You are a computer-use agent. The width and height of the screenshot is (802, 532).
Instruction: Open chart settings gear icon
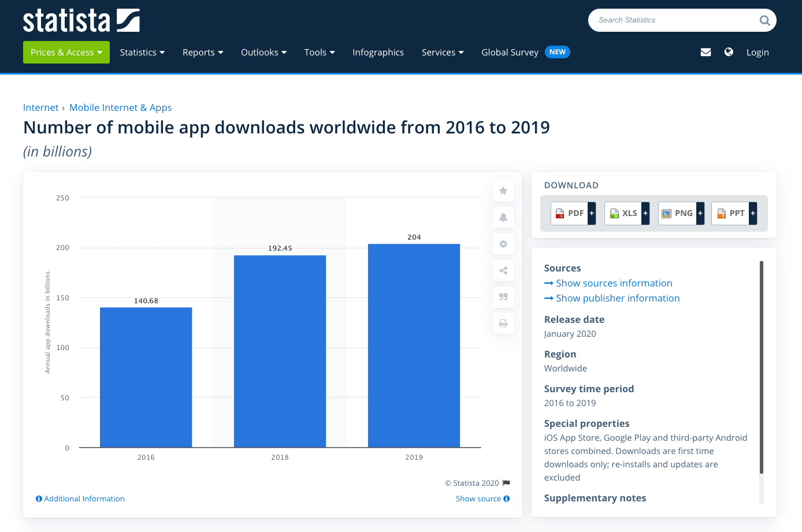pos(503,244)
